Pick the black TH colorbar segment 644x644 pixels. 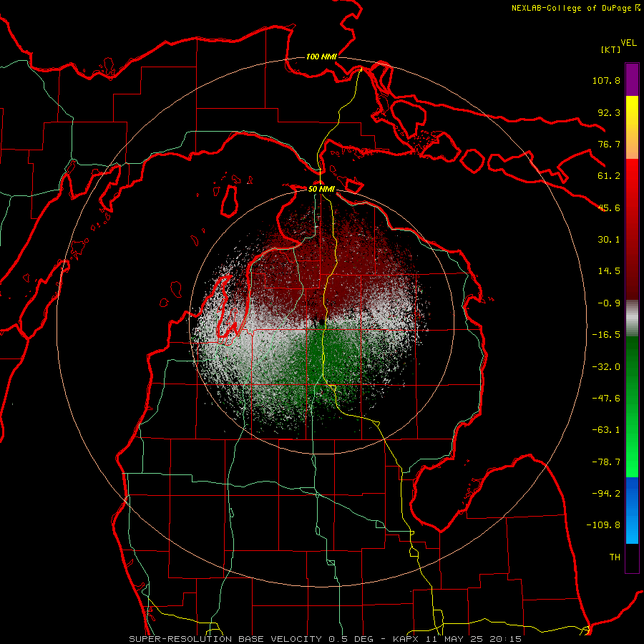point(632,558)
